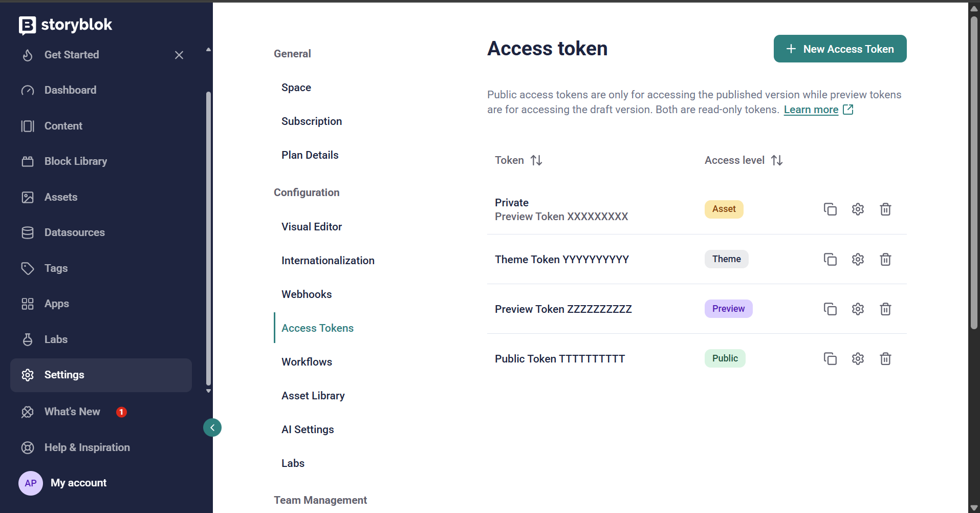
Task: Close the Get Started item
Action: [x=179, y=55]
